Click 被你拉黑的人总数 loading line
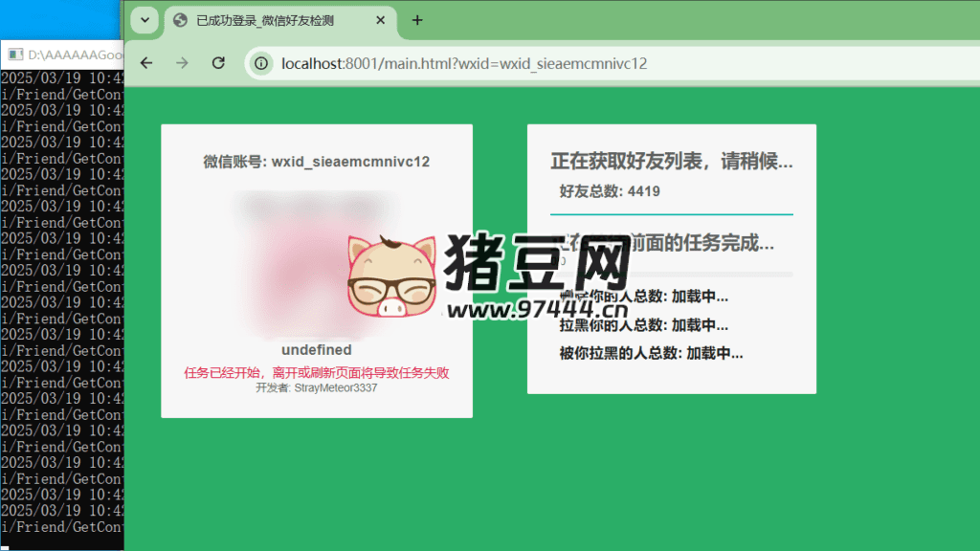 651,353
